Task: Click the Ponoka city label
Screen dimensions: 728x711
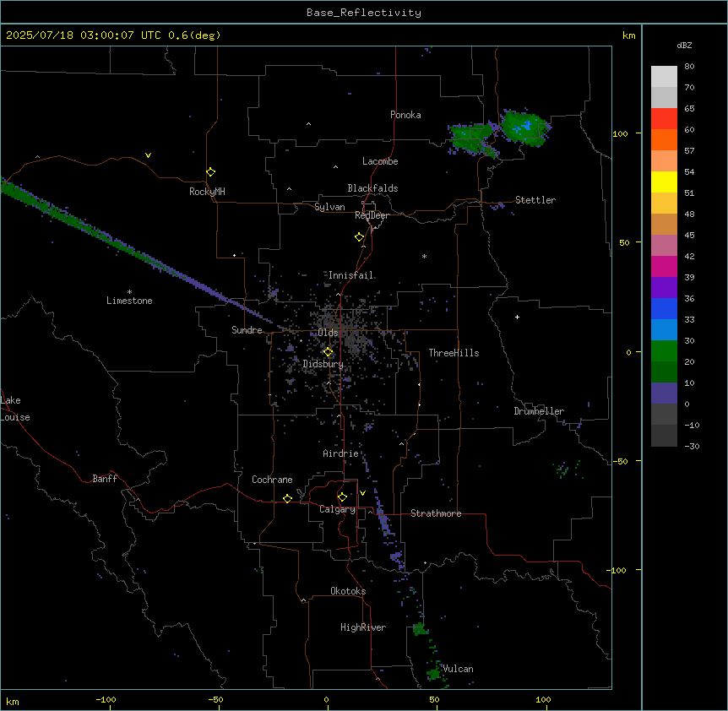Action: point(405,115)
